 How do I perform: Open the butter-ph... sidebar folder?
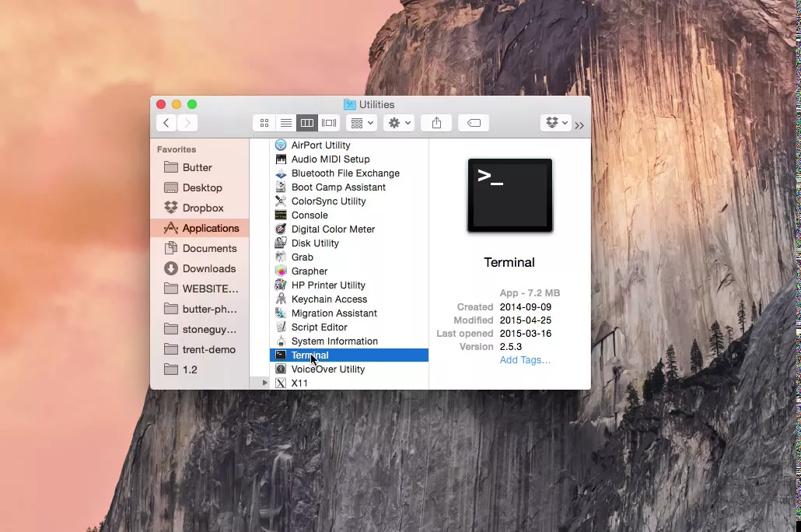(x=201, y=310)
